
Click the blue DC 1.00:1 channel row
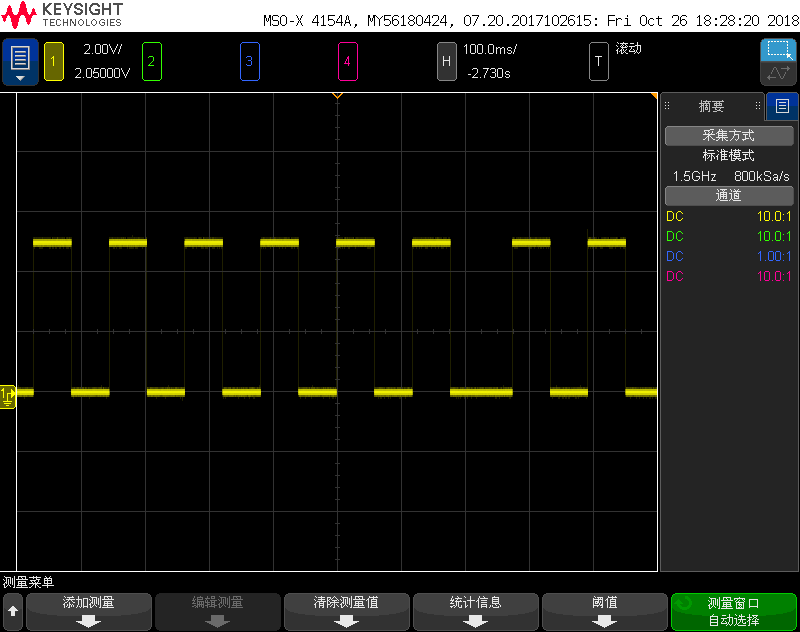[x=729, y=256]
